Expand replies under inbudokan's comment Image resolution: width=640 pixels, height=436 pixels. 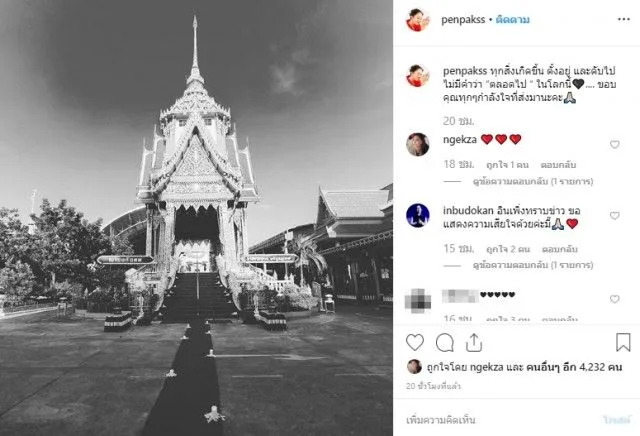(533, 265)
